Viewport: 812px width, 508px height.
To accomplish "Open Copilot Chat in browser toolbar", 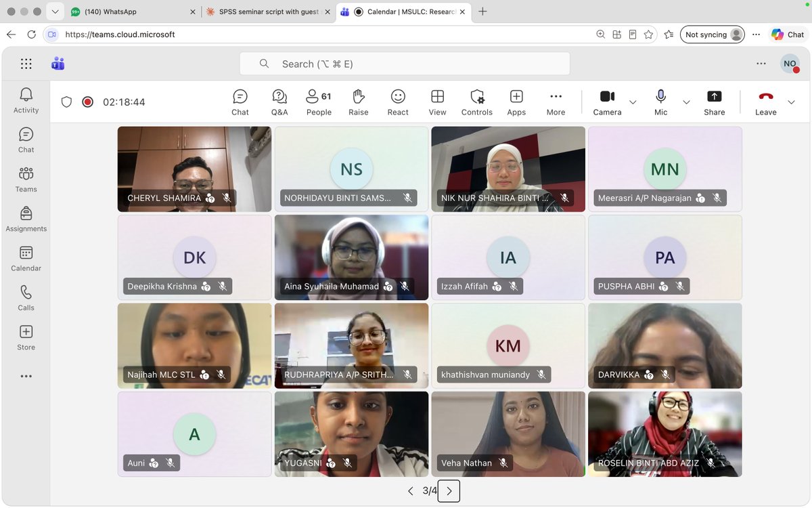I will point(788,35).
